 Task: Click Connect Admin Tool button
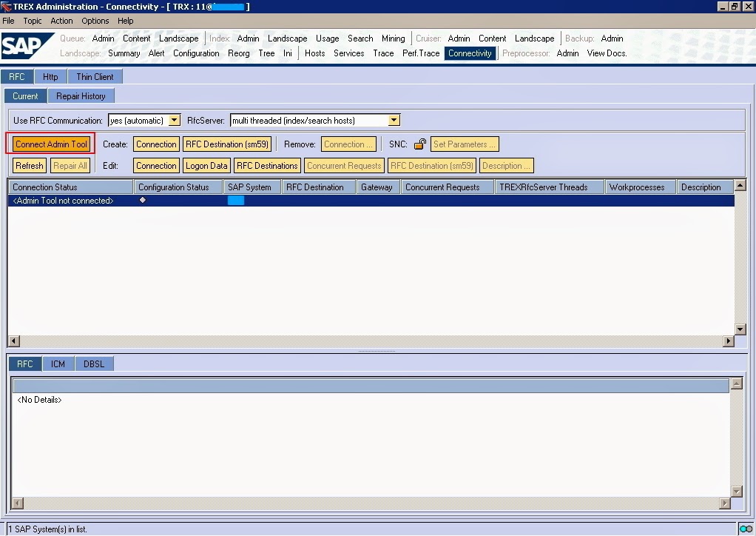point(51,144)
